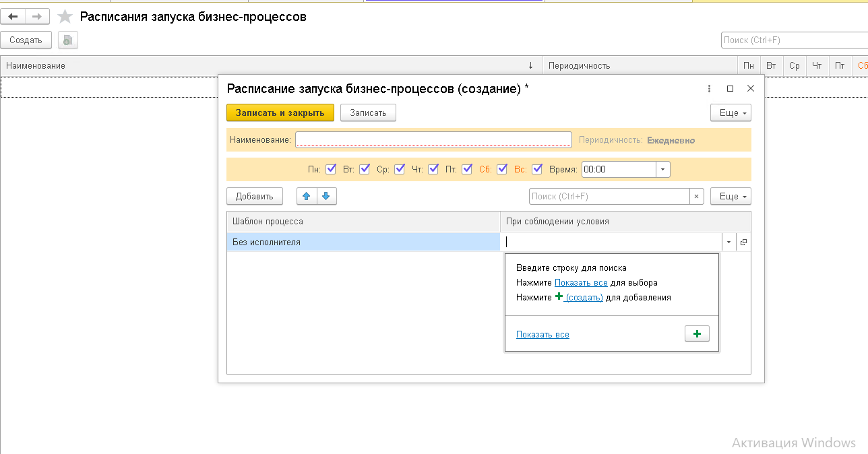Click the Вт column header in main list

[772, 66]
